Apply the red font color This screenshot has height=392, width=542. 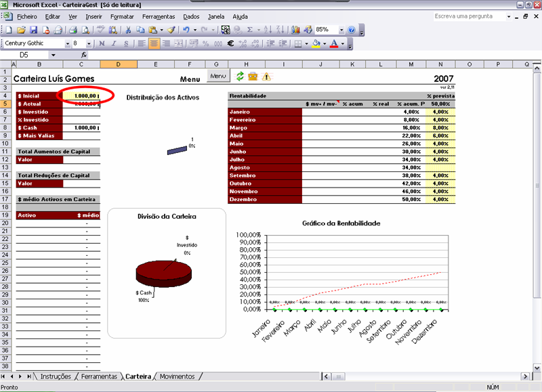(334, 43)
